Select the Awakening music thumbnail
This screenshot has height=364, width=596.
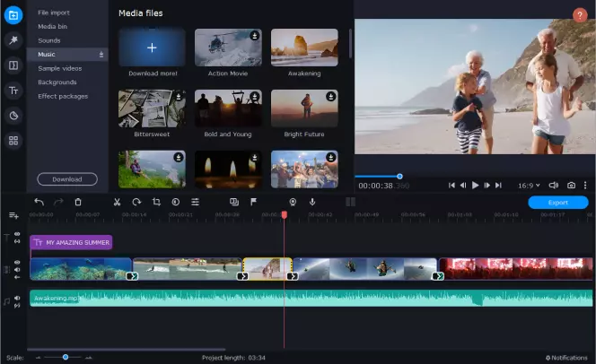[304, 48]
